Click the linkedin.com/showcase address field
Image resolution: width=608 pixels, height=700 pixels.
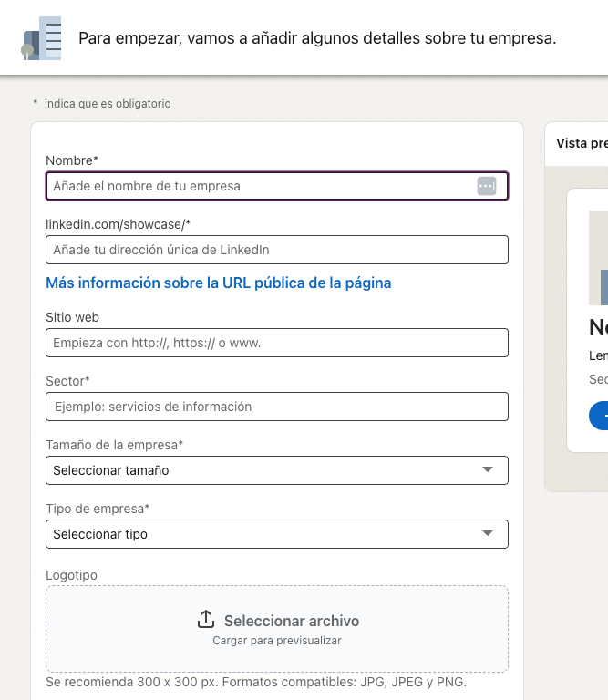(276, 250)
